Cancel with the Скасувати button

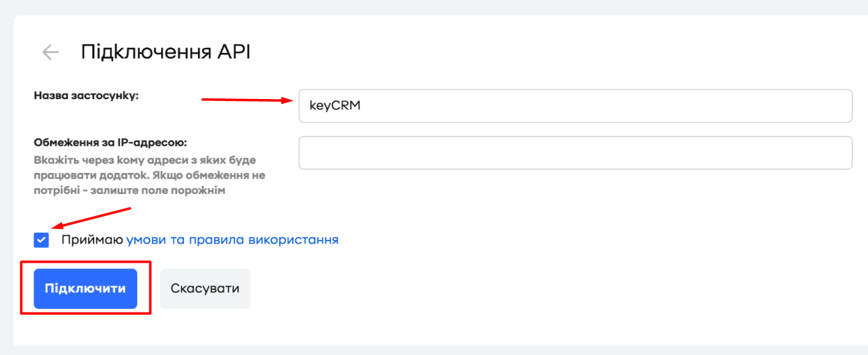205,288
